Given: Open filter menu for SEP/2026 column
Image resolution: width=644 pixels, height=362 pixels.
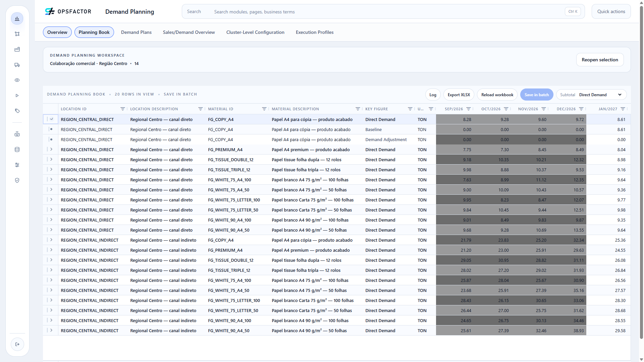Looking at the screenshot, I should point(468,109).
